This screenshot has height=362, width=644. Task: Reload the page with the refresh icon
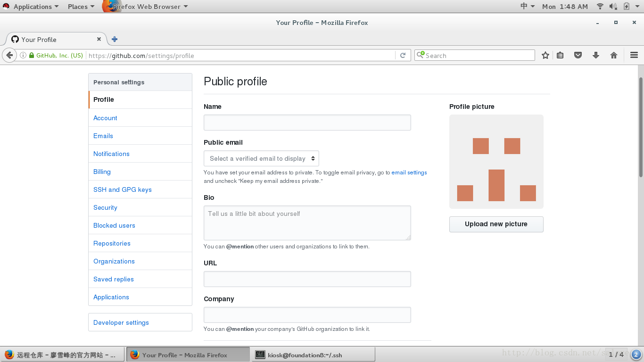click(403, 55)
